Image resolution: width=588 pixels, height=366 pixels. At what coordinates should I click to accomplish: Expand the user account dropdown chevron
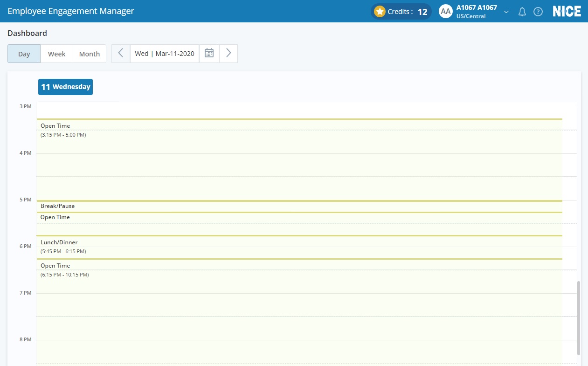pyautogui.click(x=506, y=12)
